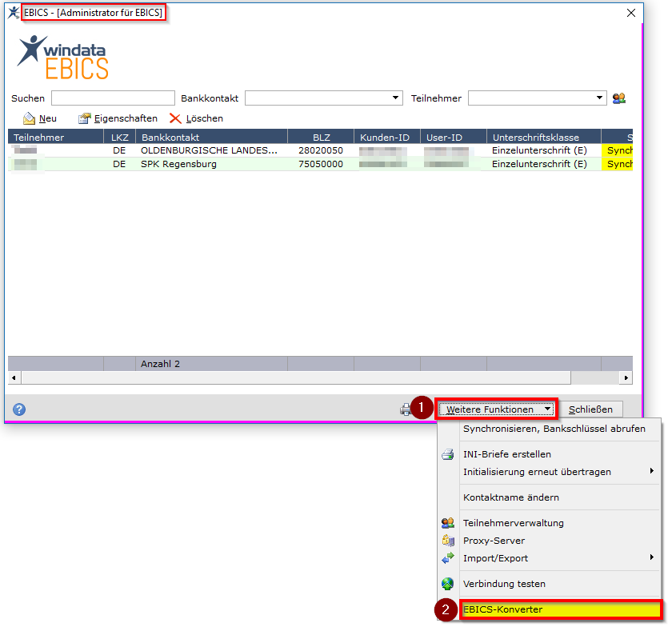Open the Bankkontakt dropdown
Image resolution: width=672 pixels, height=627 pixels.
coord(395,98)
